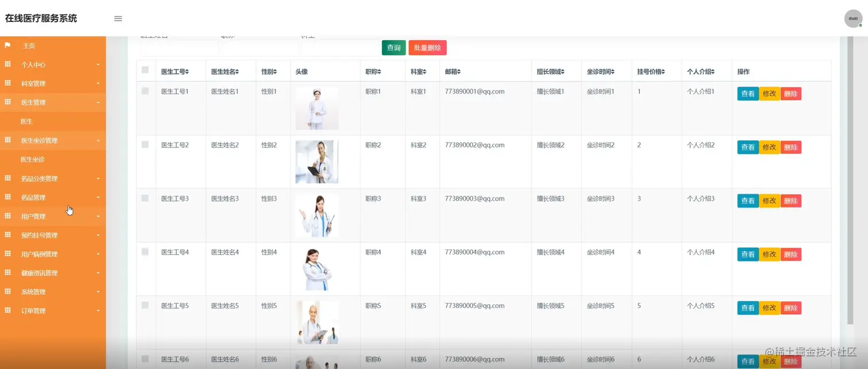Expand 用户管理 with its arrow
This screenshot has height=369, width=868.
[x=98, y=217]
